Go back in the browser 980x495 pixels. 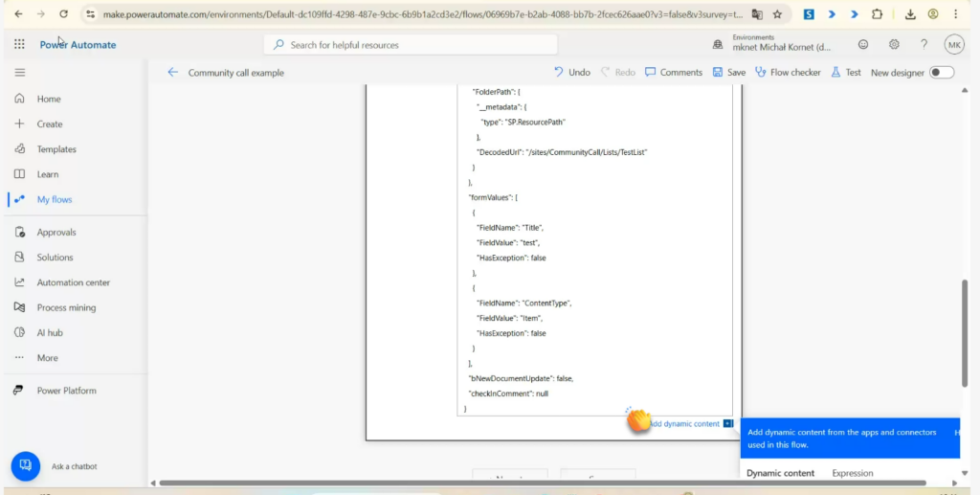click(19, 13)
